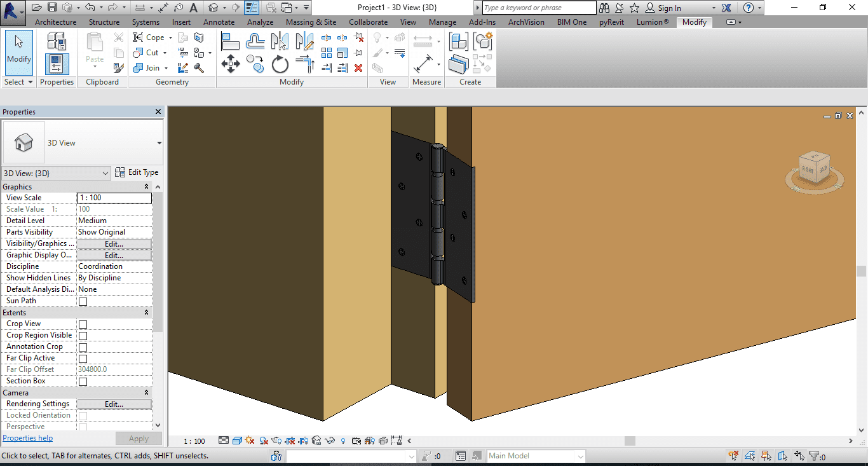Image resolution: width=868 pixels, height=466 pixels.
Task: Open the Properties help link
Action: (28, 438)
